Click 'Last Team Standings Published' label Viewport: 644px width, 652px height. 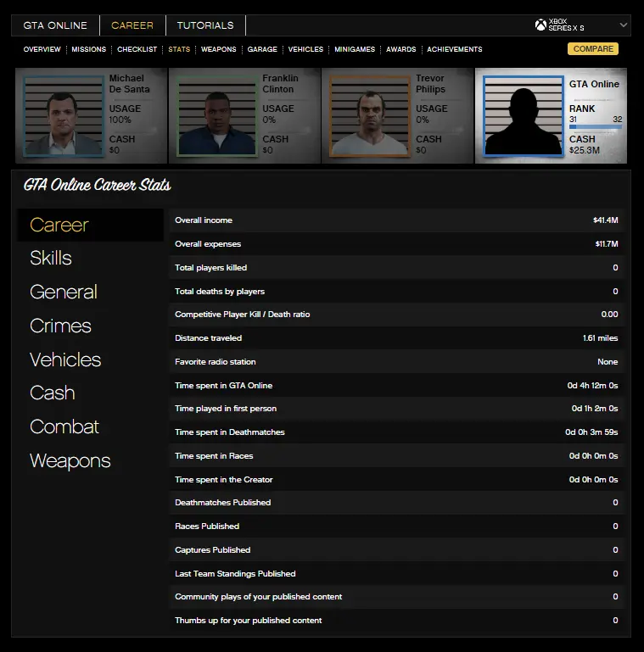(236, 573)
